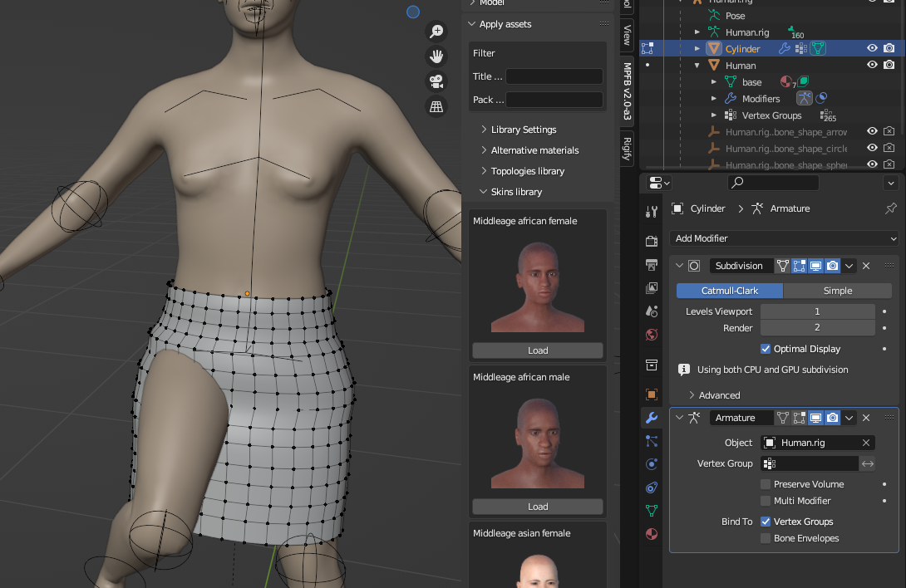Open Armature modifier extra options arrow

click(x=849, y=418)
